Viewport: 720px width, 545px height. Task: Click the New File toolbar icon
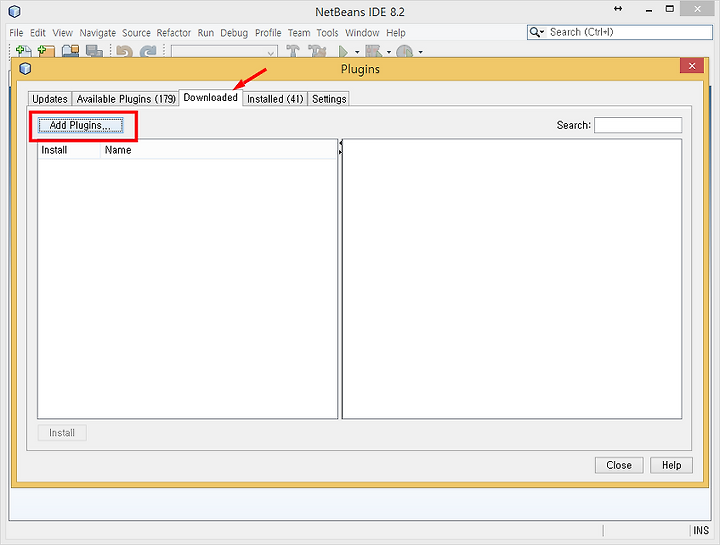tap(23, 51)
